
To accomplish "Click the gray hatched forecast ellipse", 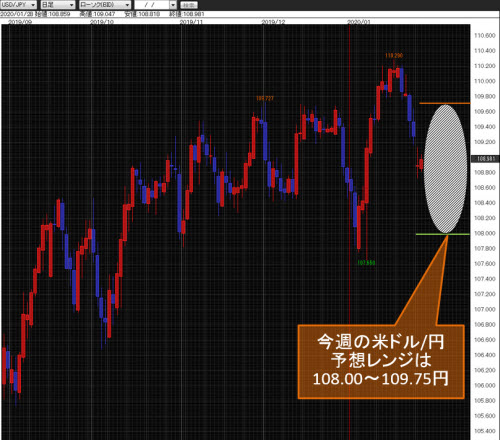I will click(x=445, y=169).
